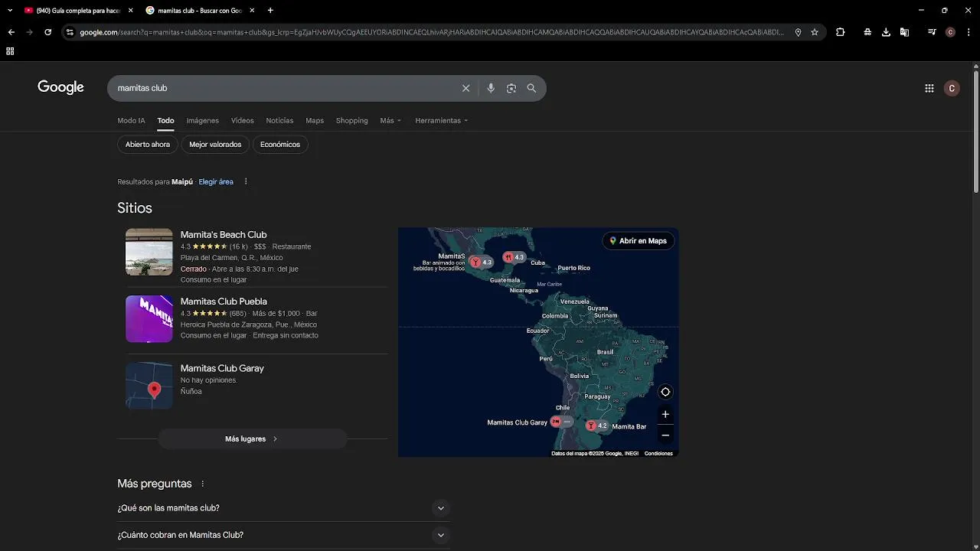
Task: Open the Google account avatar
Action: [952, 88]
